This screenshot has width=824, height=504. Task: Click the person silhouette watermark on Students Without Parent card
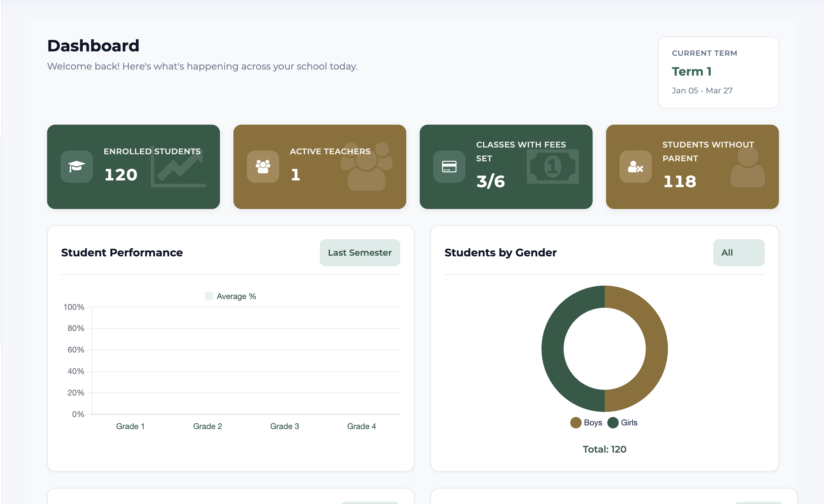point(748,168)
